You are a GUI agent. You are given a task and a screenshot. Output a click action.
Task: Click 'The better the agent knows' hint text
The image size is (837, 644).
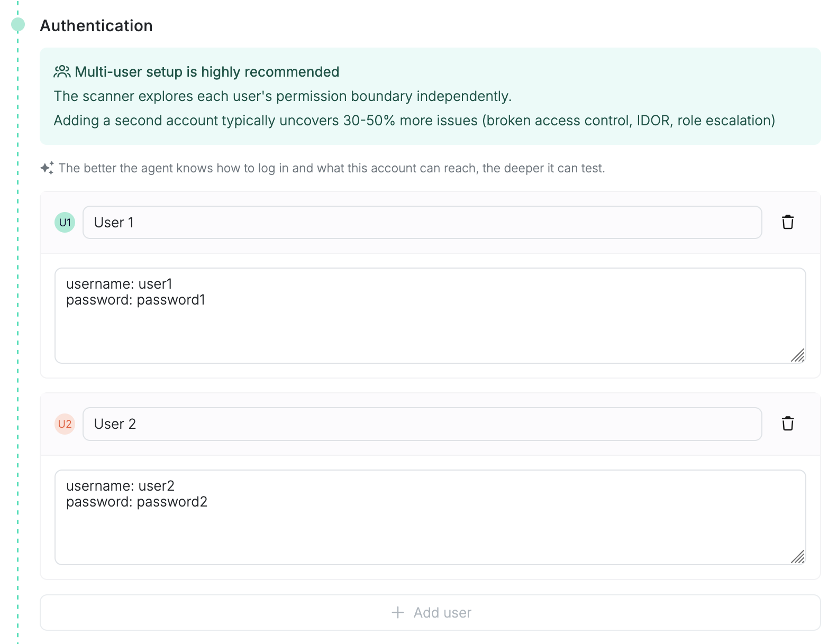[332, 168]
